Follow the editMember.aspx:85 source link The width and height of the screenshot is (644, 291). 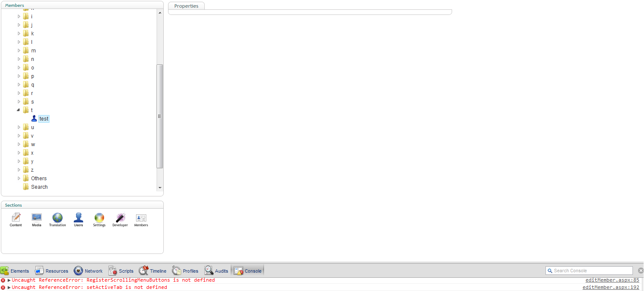[612, 280]
